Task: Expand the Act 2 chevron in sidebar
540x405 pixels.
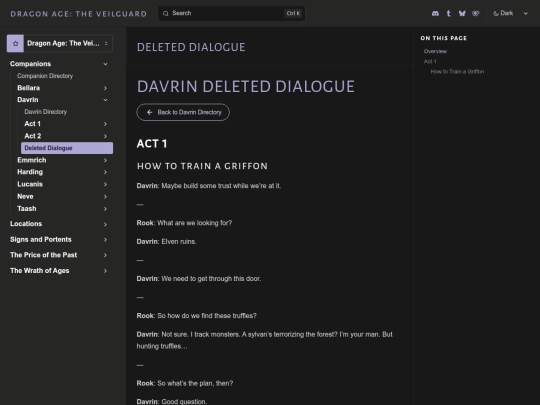Action: (105, 136)
